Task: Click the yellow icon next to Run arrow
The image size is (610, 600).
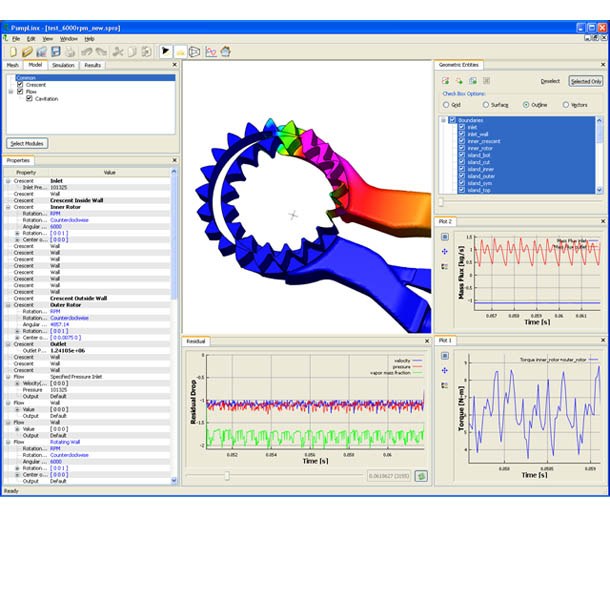Action: 180,52
